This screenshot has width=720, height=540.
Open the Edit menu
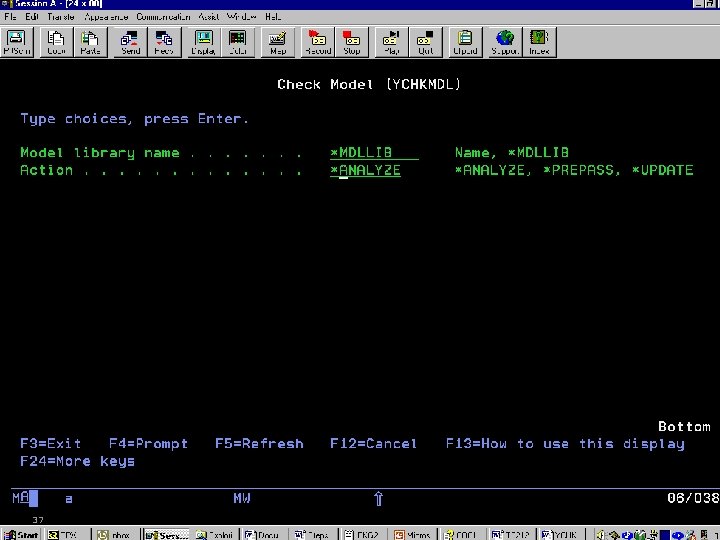[x=32, y=17]
